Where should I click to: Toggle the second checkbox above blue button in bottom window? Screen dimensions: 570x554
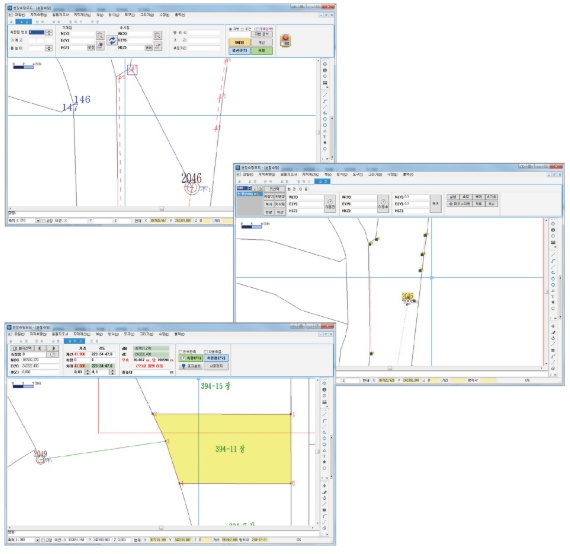click(206, 352)
